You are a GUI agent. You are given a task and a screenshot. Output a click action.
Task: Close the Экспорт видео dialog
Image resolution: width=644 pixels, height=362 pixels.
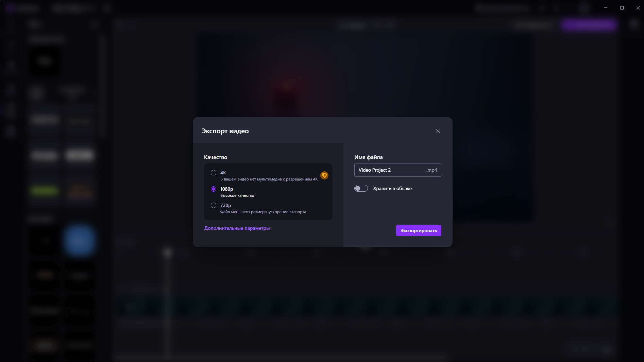(x=438, y=131)
